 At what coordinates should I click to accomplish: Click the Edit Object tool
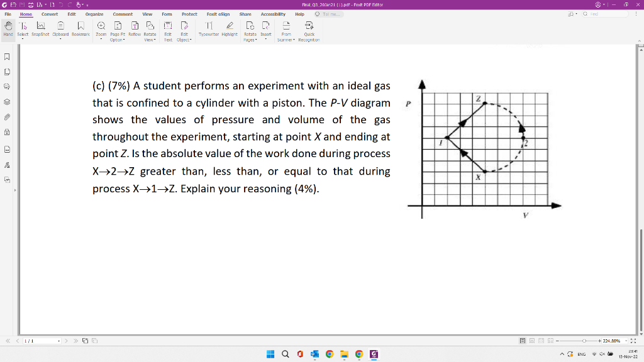click(x=184, y=28)
